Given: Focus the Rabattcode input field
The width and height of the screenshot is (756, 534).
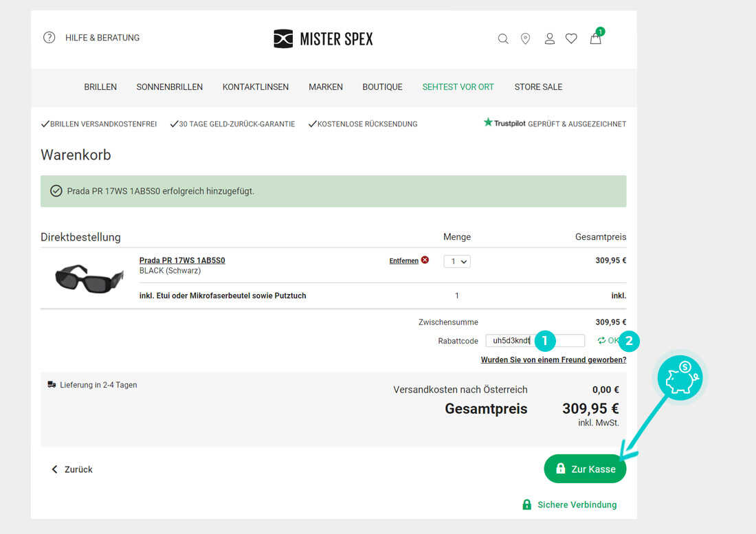Looking at the screenshot, I should 535,341.
